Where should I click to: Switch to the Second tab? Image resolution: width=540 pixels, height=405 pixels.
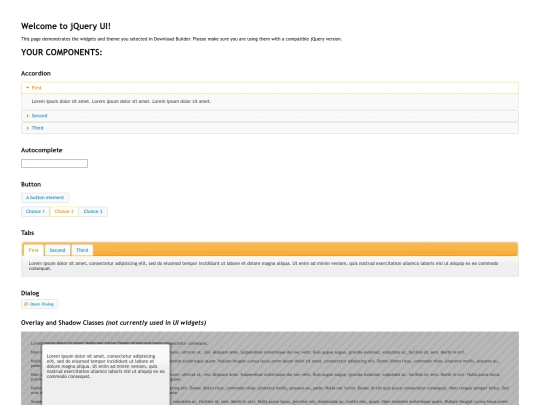[x=57, y=250]
